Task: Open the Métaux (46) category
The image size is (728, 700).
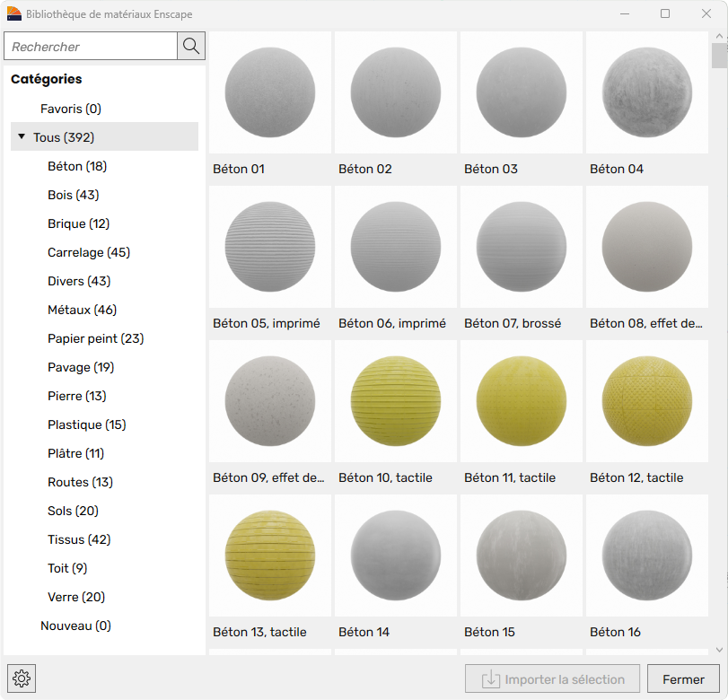Action: click(x=83, y=311)
